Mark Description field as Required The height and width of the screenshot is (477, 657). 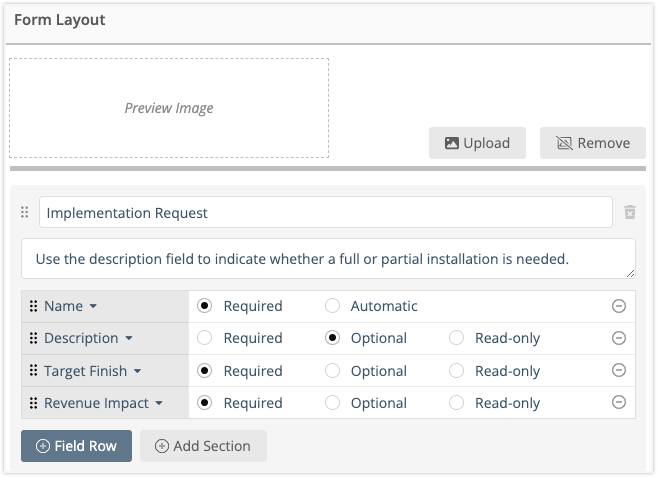205,338
